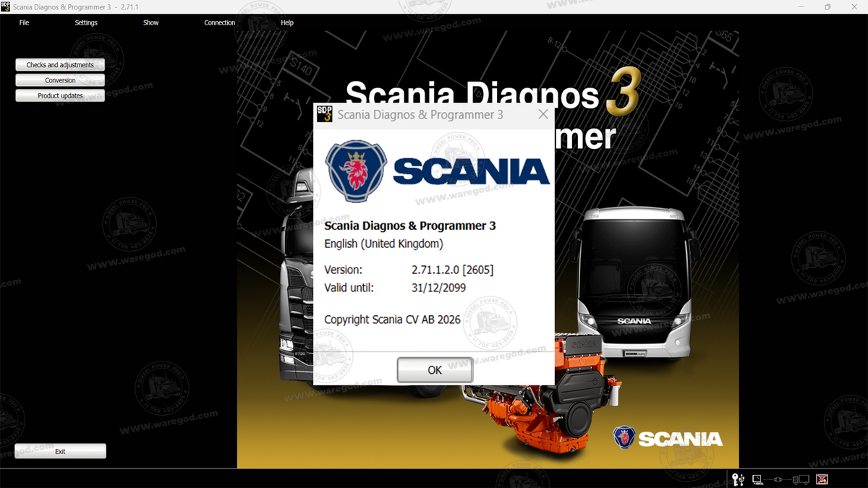The height and width of the screenshot is (488, 868).
Task: Restore down the main window
Action: 827,7
